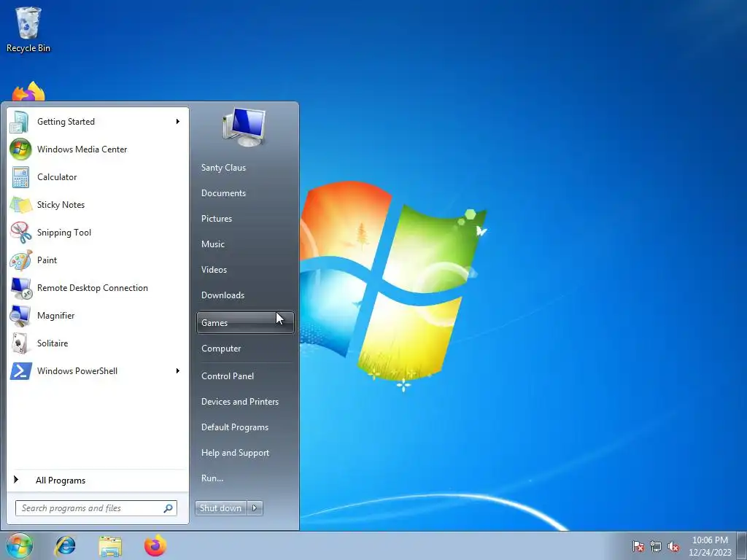
Task: Open the Games explorer
Action: (245, 323)
